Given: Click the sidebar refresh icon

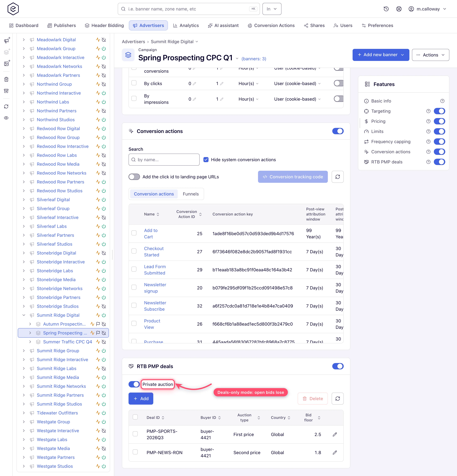Looking at the screenshot, I should coord(6,107).
